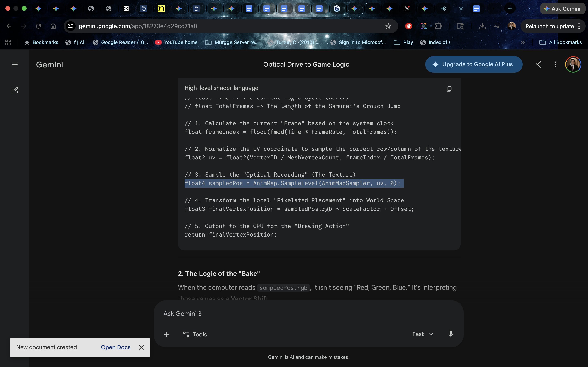Open YouTube home bookmark
588x367 pixels.
[x=176, y=42]
